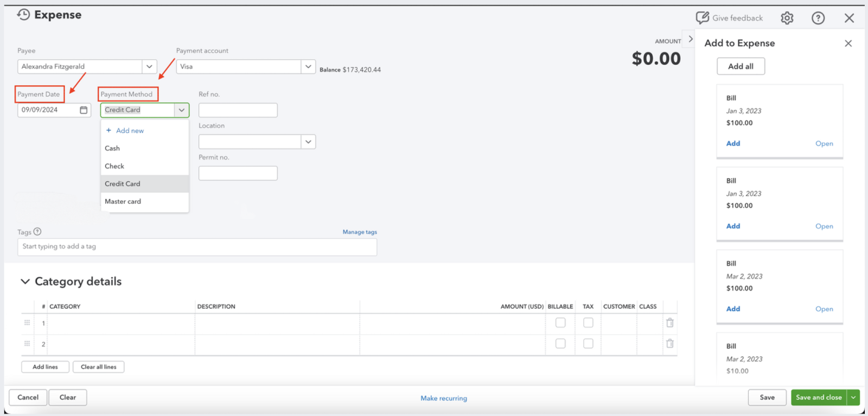Open the Payment Date calendar icon
This screenshot has height=416, width=868.
point(84,110)
